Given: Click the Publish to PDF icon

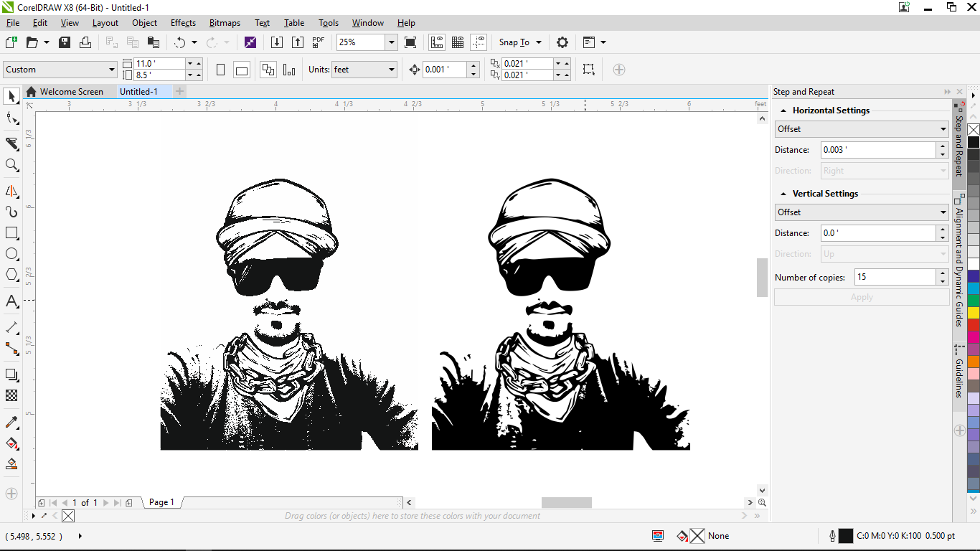Looking at the screenshot, I should click(319, 42).
